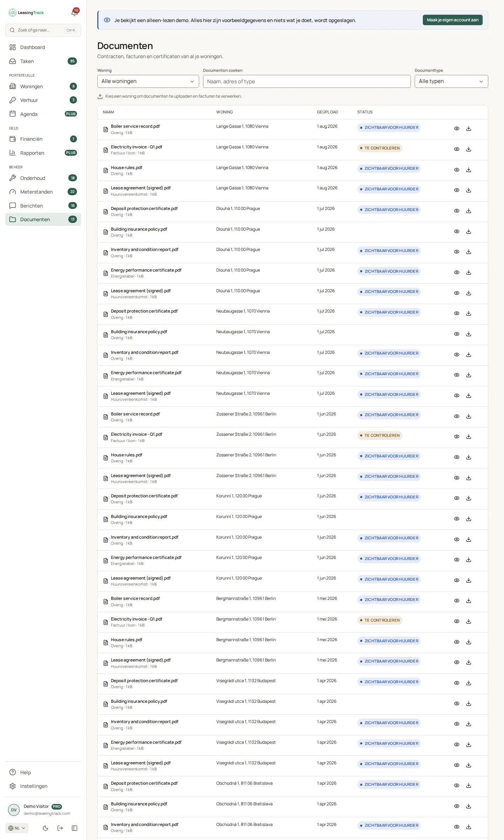Open Berichten in the sidebar

point(43,206)
